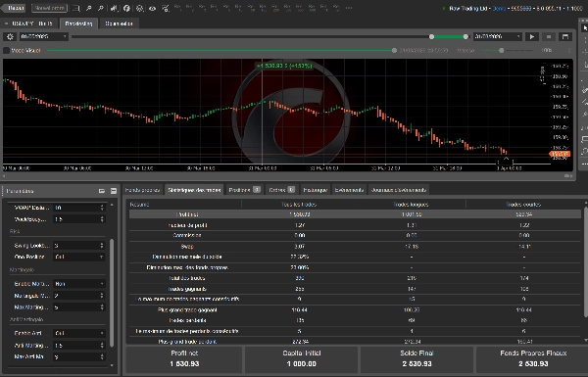Click the Fonds Propres Finaux summary box

pyautogui.click(x=533, y=359)
